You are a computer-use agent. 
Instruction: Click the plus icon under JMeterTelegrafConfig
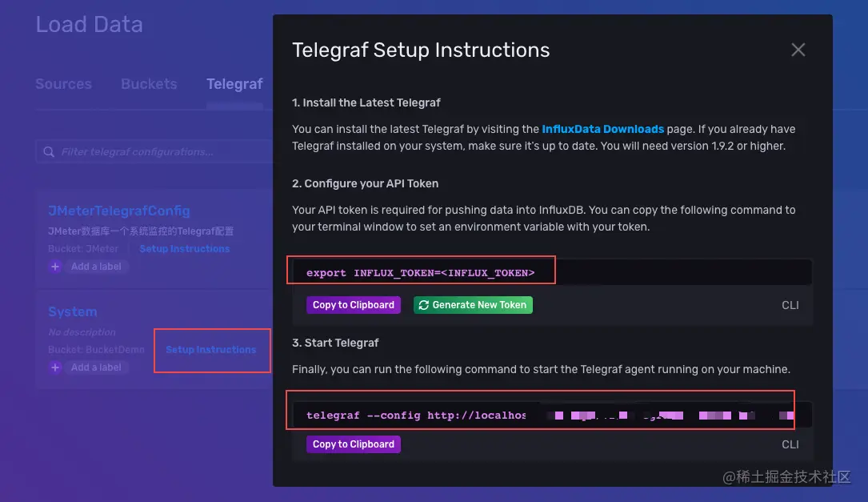pyautogui.click(x=55, y=267)
